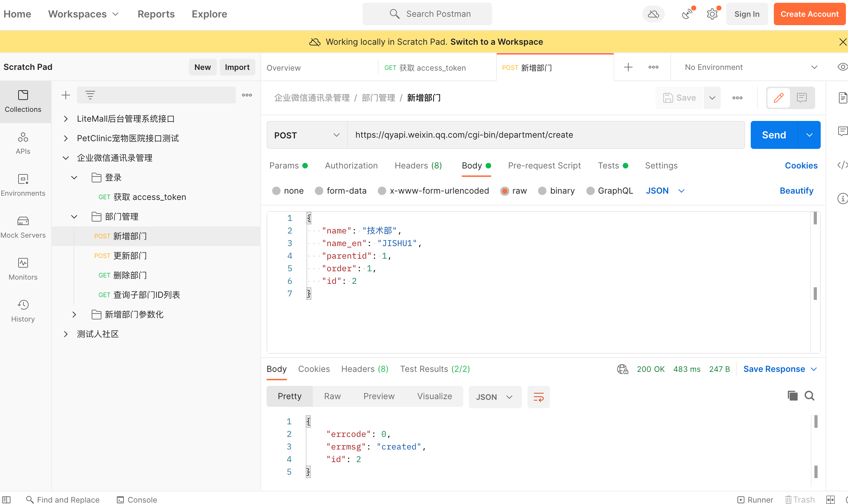Open a new request tab

click(x=628, y=67)
